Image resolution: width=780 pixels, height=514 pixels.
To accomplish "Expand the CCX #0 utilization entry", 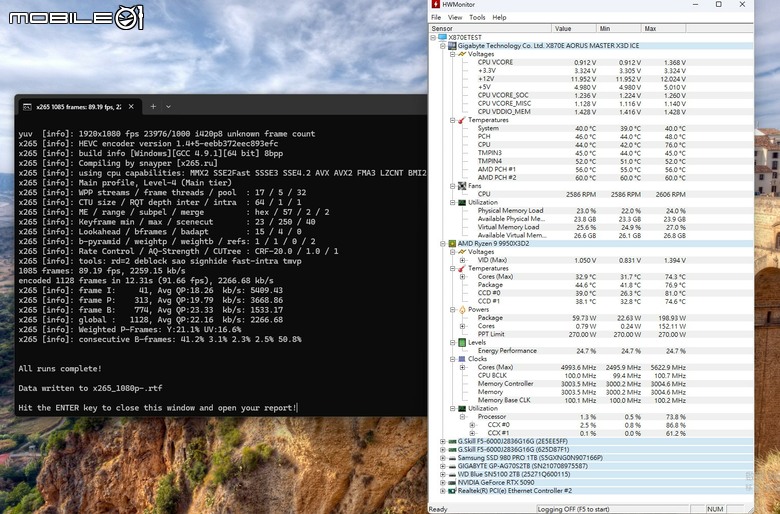I will [x=472, y=425].
